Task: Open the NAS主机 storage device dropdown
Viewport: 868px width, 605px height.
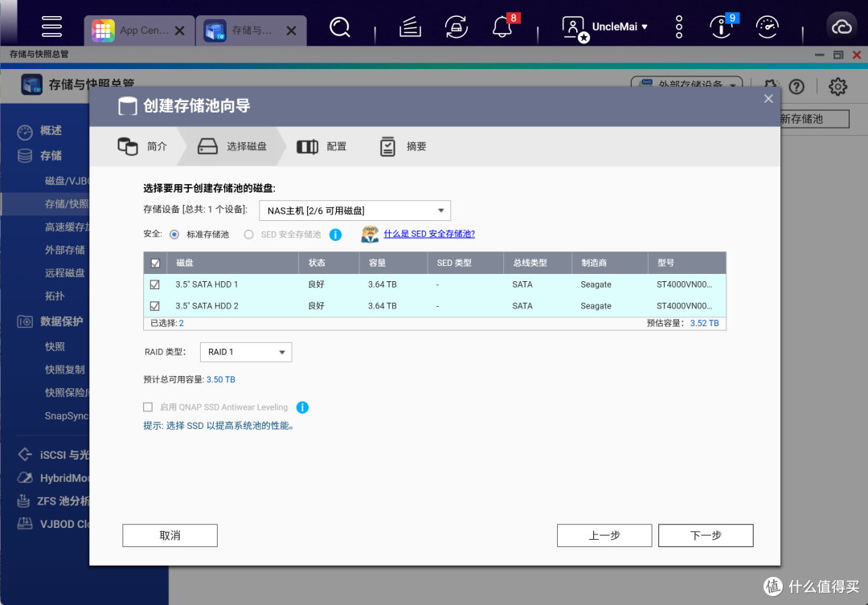Action: 354,210
